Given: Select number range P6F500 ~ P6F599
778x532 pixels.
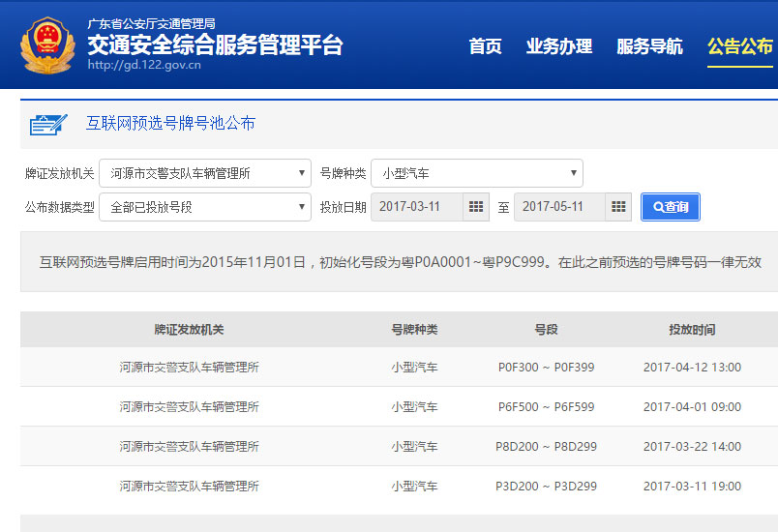Looking at the screenshot, I should point(547,406).
